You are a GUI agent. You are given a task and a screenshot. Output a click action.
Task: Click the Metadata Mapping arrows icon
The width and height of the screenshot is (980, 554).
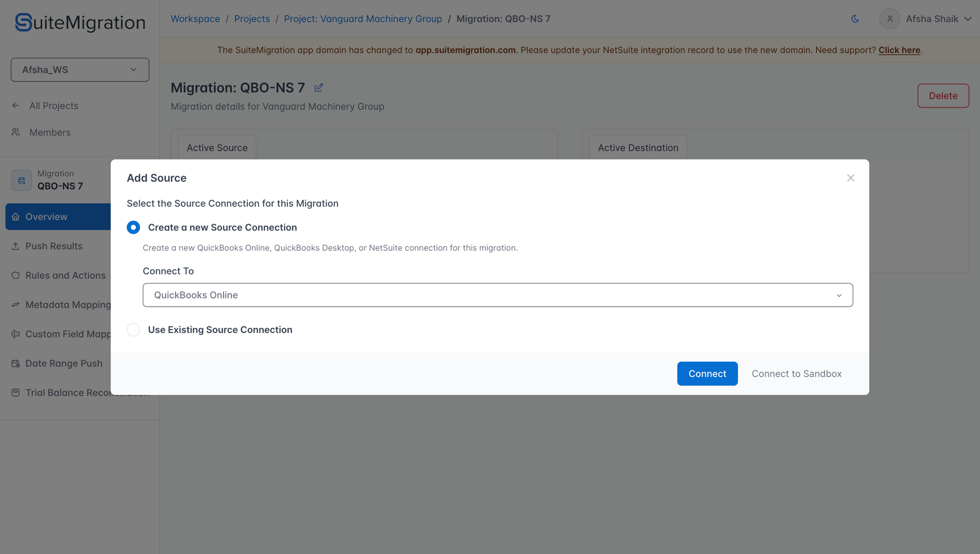(x=16, y=305)
